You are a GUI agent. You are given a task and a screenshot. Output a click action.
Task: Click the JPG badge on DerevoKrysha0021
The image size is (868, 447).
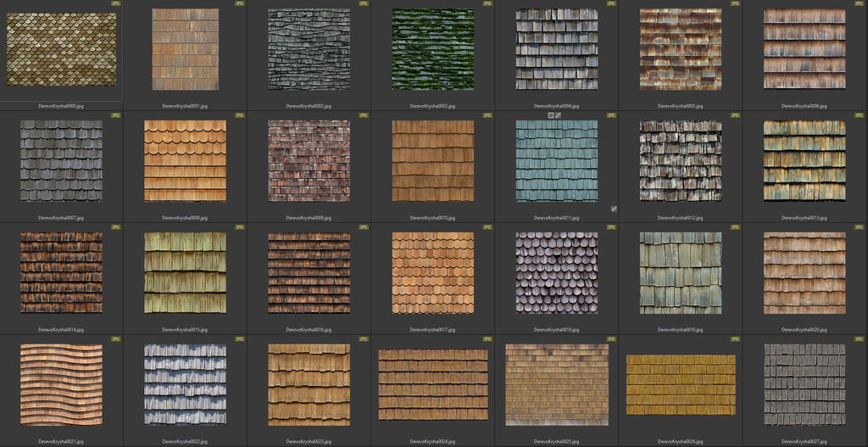[115, 338]
